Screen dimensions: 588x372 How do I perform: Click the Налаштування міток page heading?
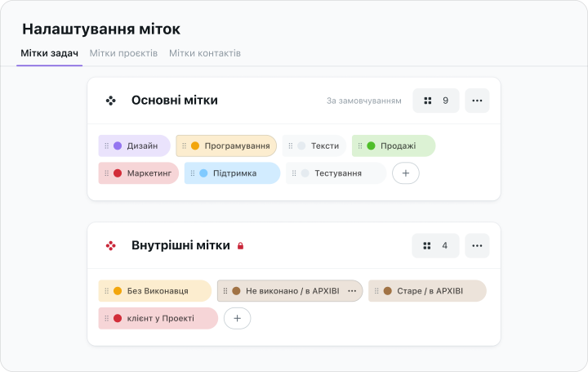101,29
